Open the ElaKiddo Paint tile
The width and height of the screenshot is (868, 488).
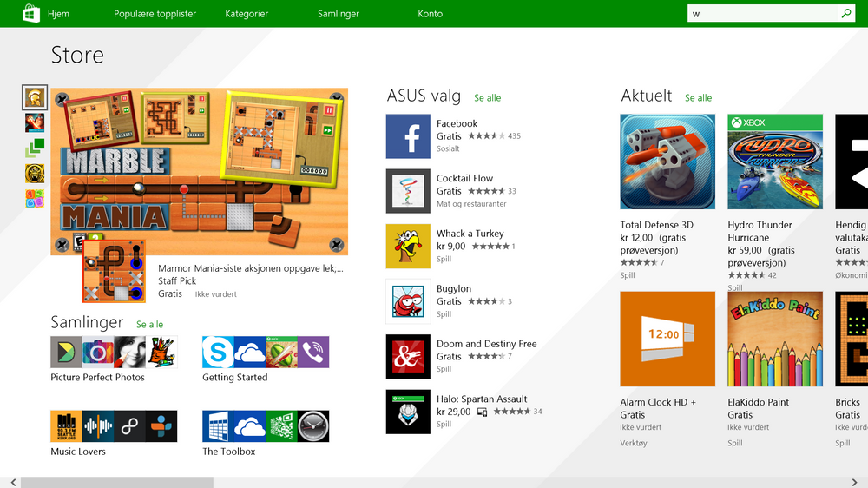point(775,339)
